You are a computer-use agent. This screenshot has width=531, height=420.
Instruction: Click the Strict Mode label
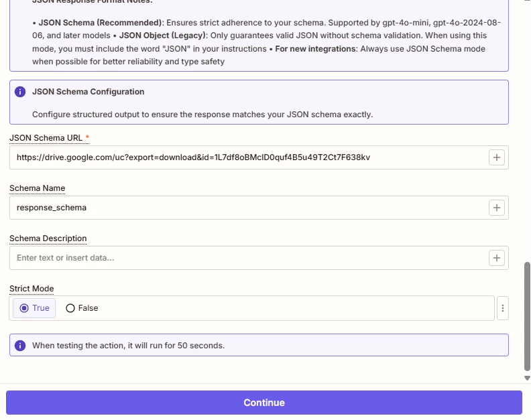tap(32, 289)
